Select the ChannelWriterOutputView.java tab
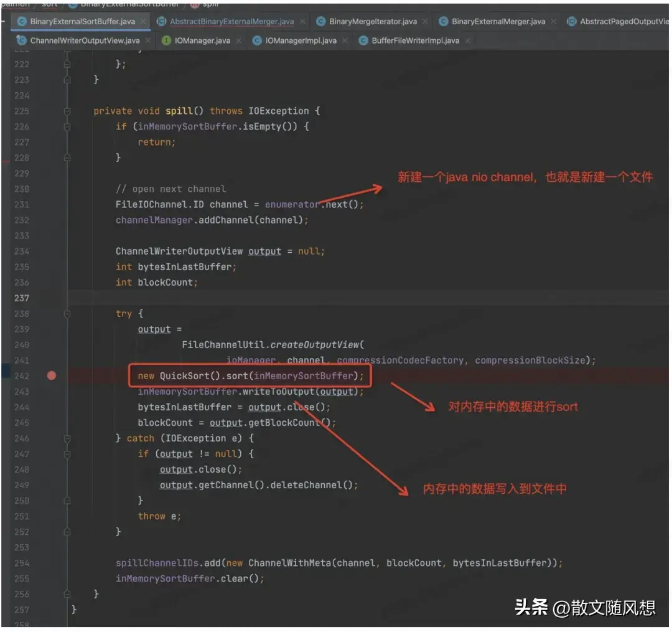Image resolution: width=672 pixels, height=632 pixels. pos(85,40)
